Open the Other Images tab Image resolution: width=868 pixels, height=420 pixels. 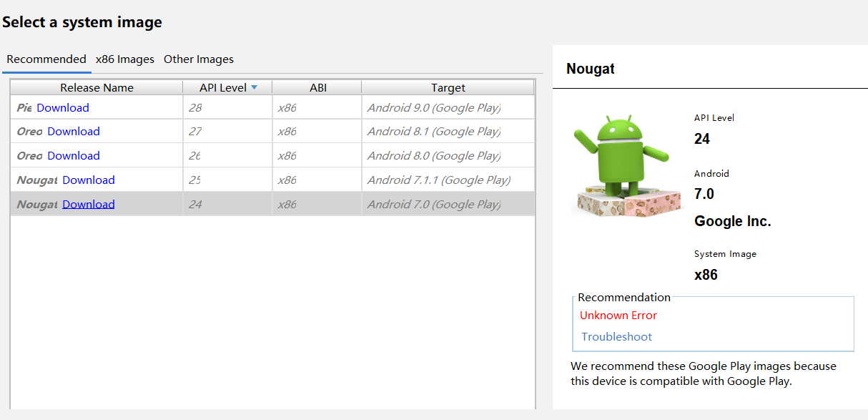pyautogui.click(x=198, y=59)
